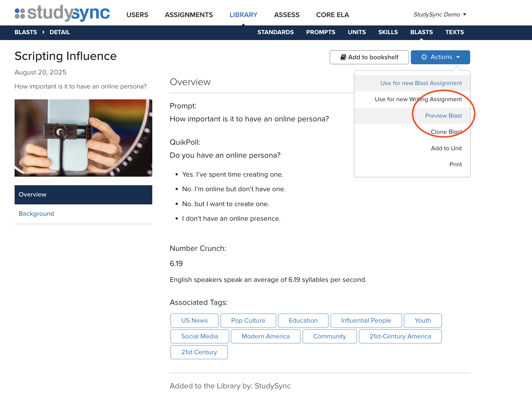Click the Pop Culture tag
532x398 pixels.
coord(248,321)
